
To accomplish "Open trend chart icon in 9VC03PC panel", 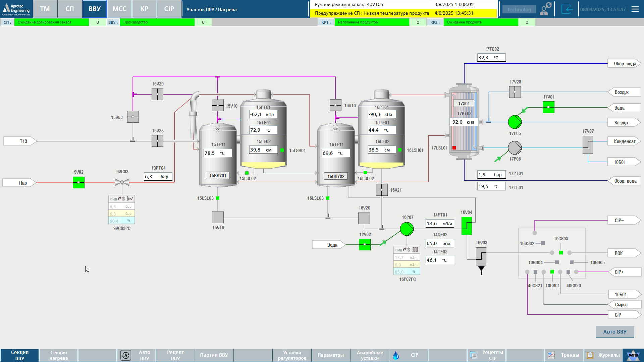I will coord(130,199).
